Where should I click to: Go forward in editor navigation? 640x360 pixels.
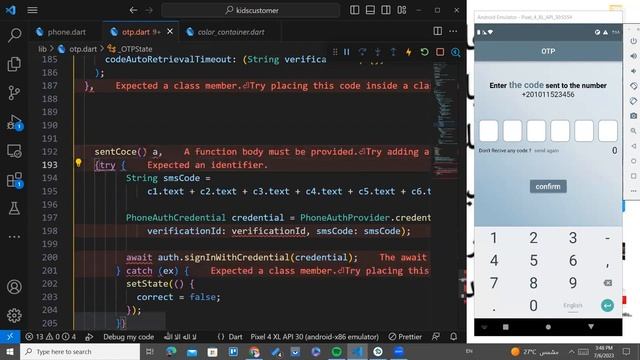[149, 10]
